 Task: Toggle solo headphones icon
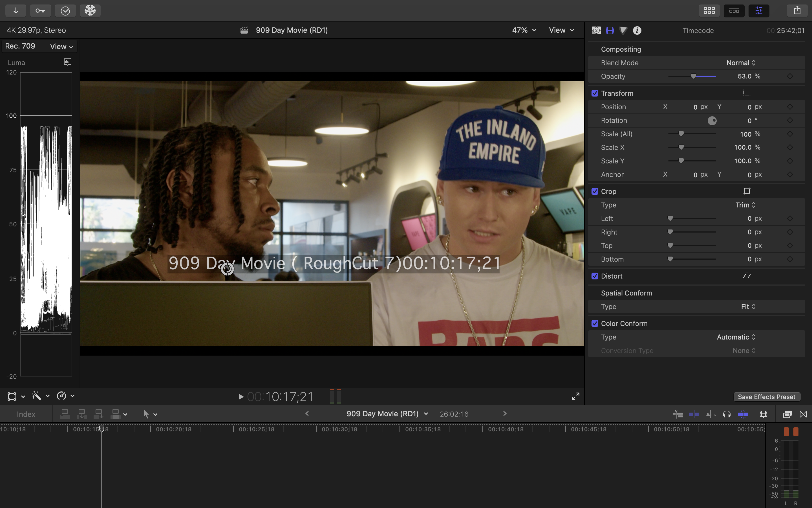point(727,414)
